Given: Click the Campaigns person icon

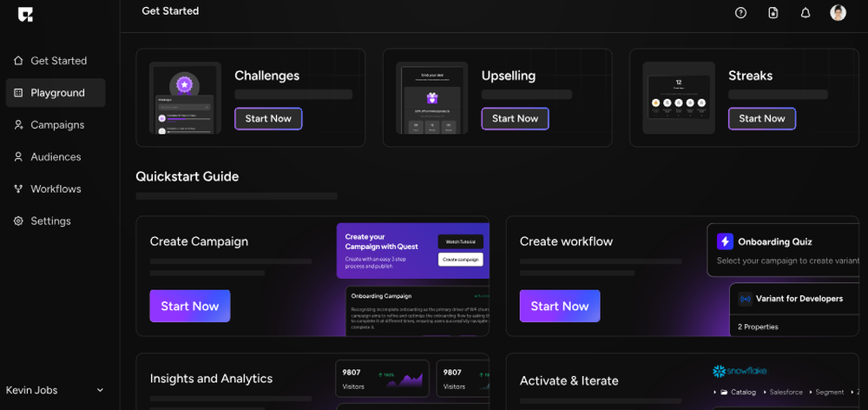Looking at the screenshot, I should [x=18, y=125].
